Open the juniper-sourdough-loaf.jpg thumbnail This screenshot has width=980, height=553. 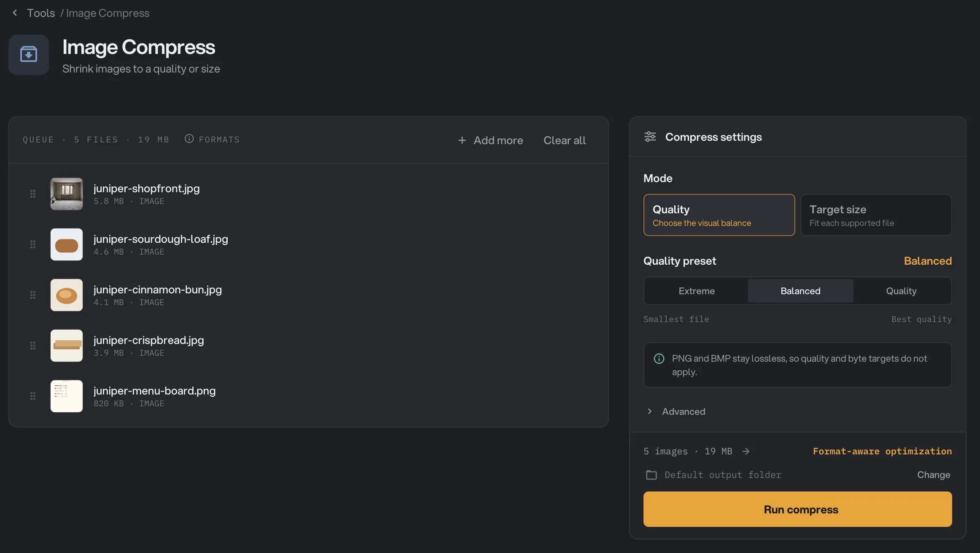[x=67, y=244]
